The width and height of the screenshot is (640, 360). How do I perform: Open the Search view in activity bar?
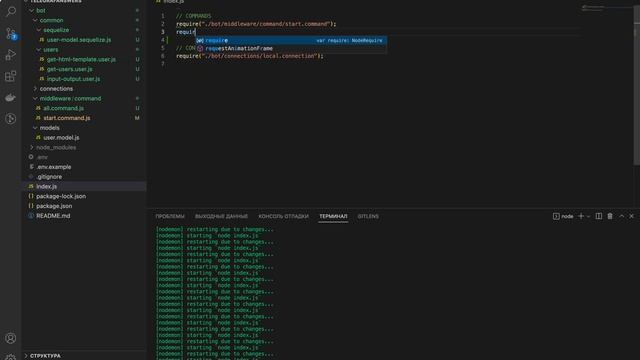[x=11, y=11]
